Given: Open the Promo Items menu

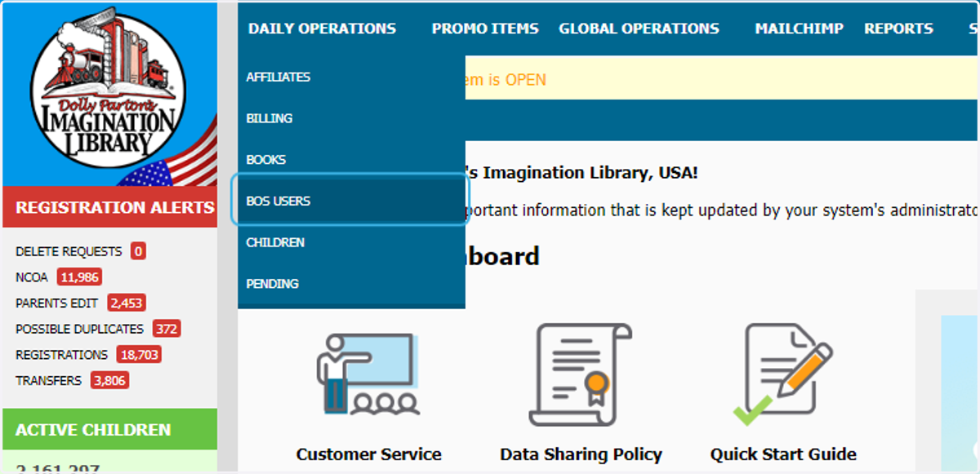Looking at the screenshot, I should coord(485,29).
